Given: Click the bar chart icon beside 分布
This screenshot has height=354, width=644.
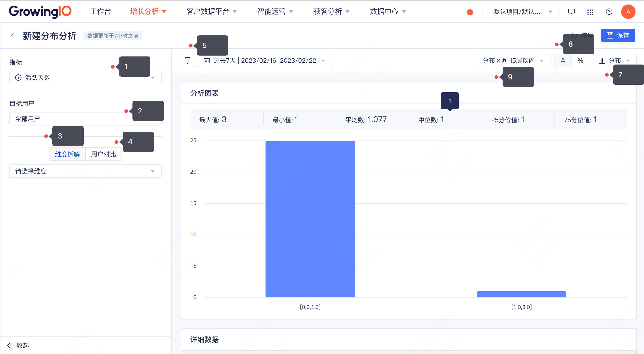Looking at the screenshot, I should 602,60.
